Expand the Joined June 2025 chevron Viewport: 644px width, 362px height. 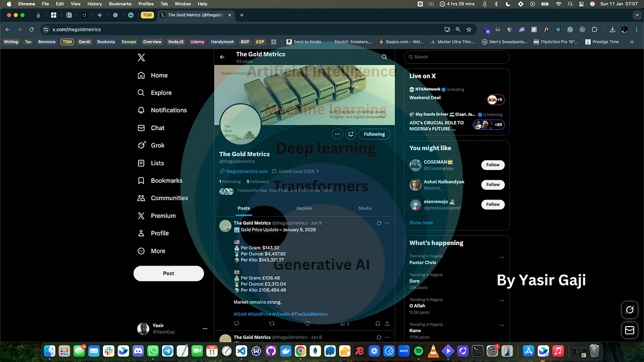tap(317, 171)
